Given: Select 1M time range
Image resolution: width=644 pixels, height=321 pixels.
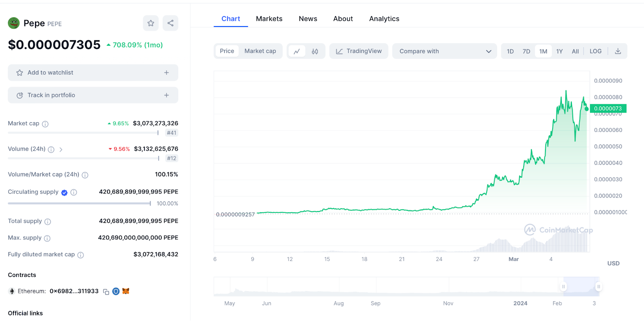Looking at the screenshot, I should (x=543, y=51).
